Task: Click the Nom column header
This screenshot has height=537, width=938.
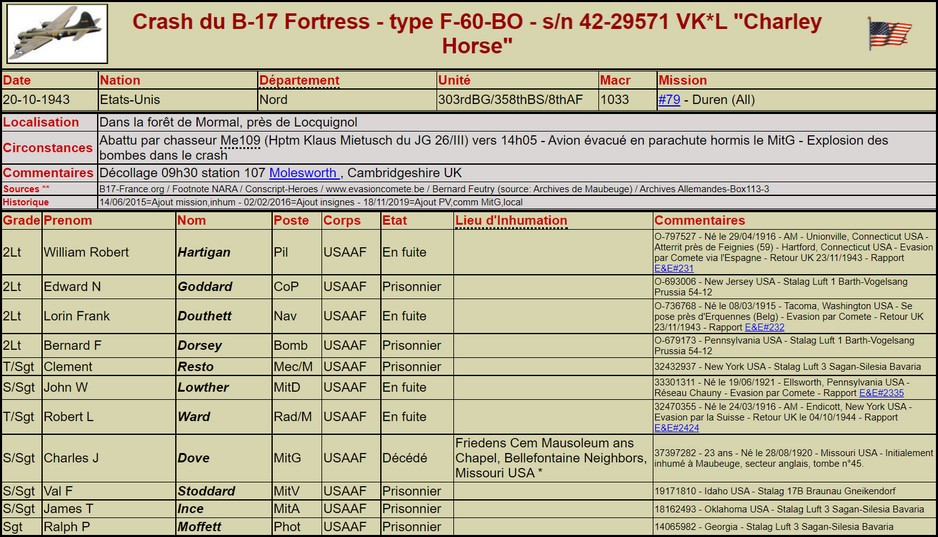Action: tap(192, 220)
